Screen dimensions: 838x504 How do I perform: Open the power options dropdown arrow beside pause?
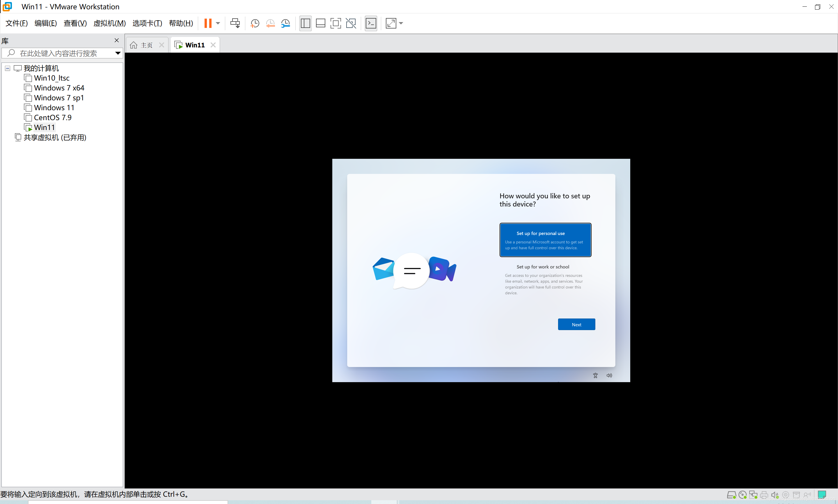(218, 23)
